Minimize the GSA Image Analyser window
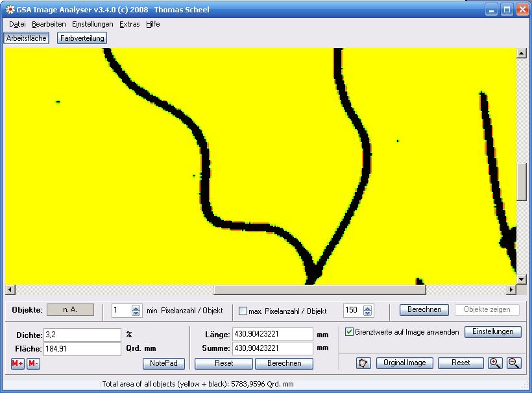This screenshot has width=532, height=393. tap(491, 10)
